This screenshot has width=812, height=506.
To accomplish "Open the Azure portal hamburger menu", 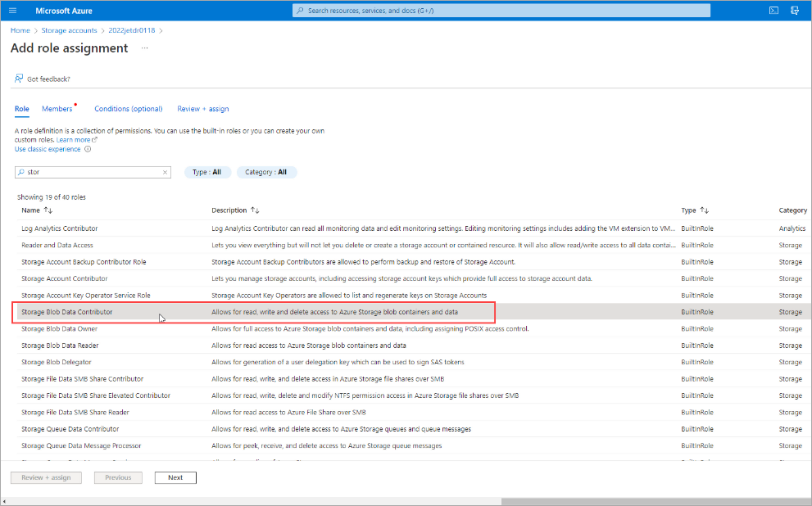I will 12,11.
